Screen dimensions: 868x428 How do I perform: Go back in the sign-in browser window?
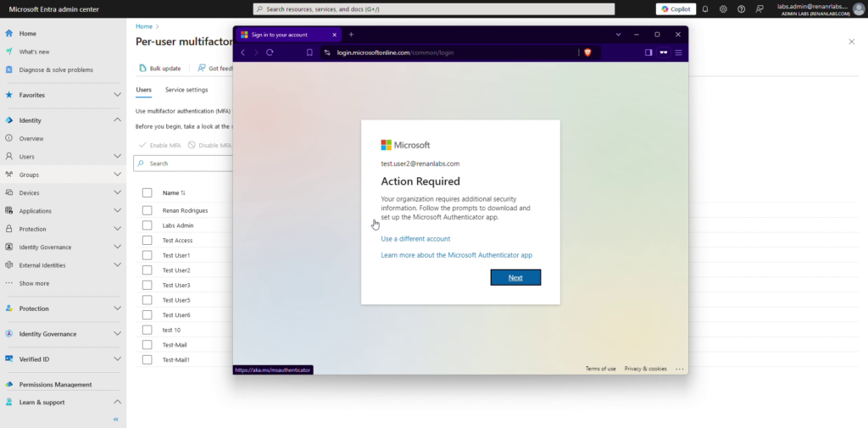coord(242,53)
